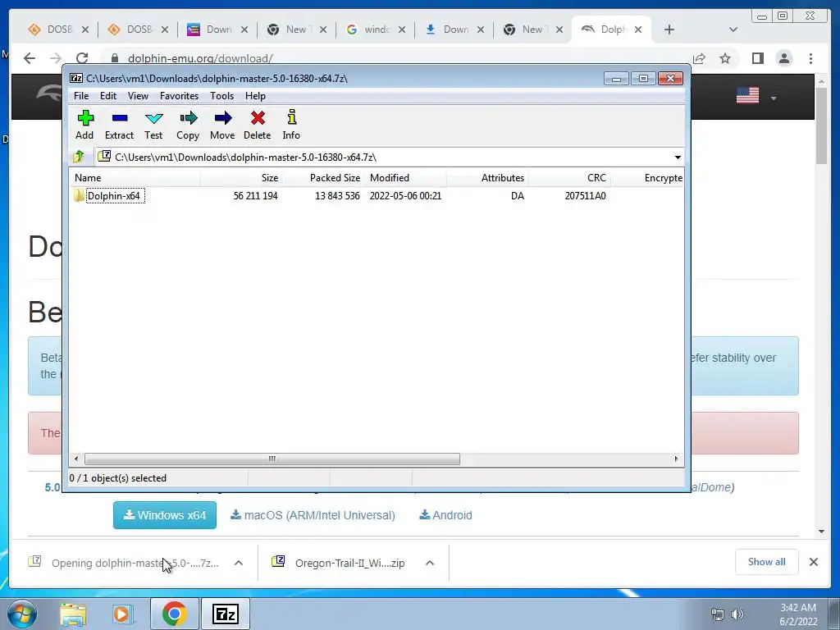Launch Windows Media Player from taskbar
840x630 pixels.
click(x=121, y=614)
